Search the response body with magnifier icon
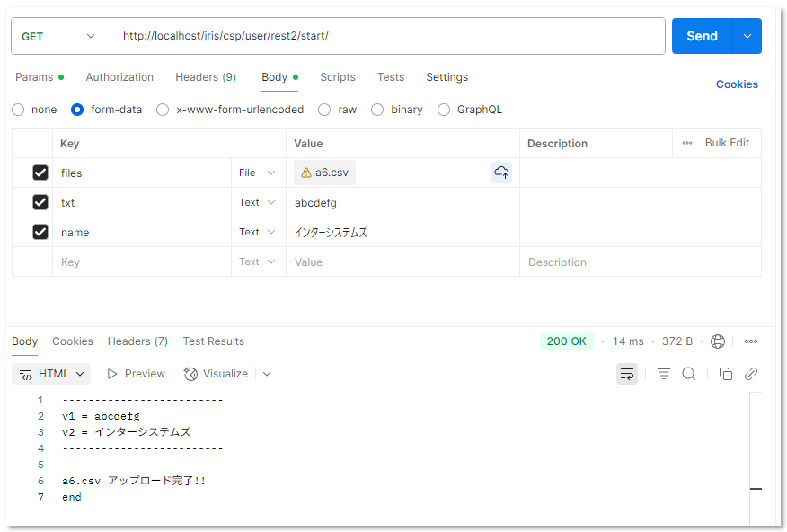Screen dimensions: 787x532 (689, 374)
